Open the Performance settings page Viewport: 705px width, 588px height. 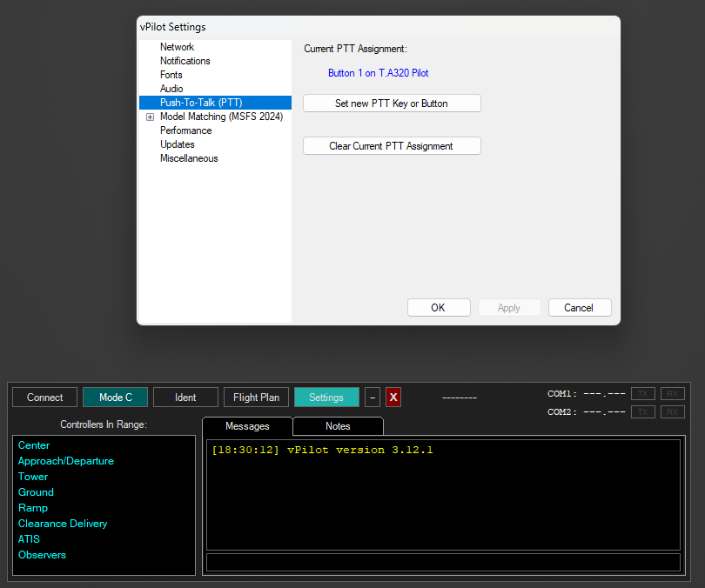(186, 130)
